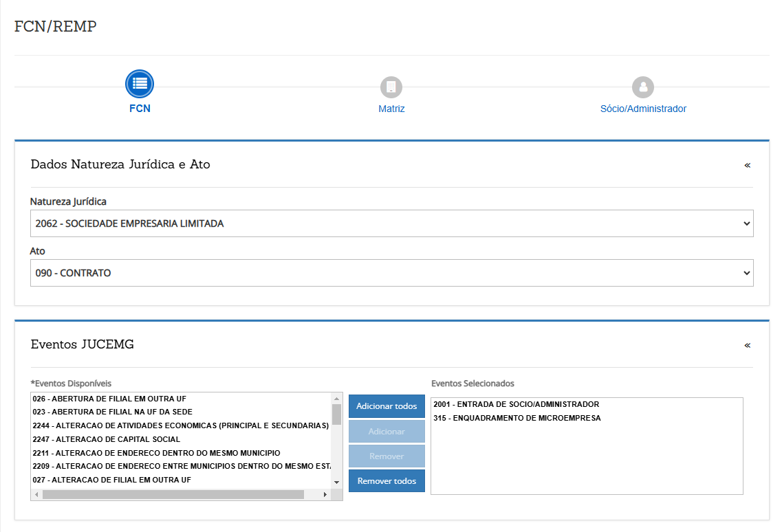Click the Remover button
Screen dimensions: 782x532
click(x=387, y=456)
